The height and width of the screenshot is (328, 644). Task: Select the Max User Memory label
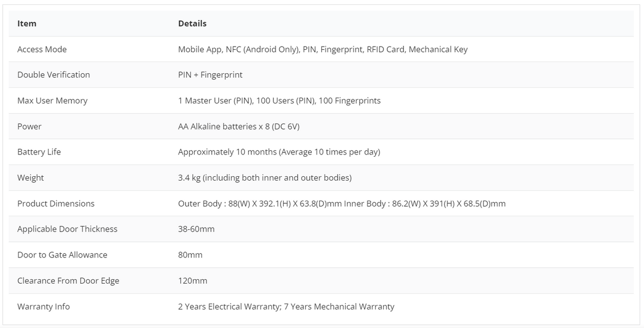[x=52, y=101]
